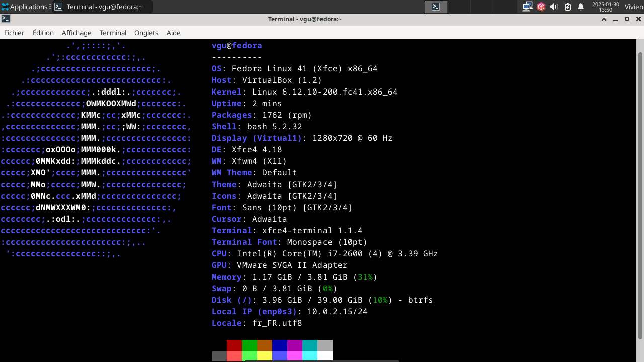This screenshot has width=644, height=362.
Task: Click the Terminal taskbar button in the top panel
Action: [x=103, y=7]
